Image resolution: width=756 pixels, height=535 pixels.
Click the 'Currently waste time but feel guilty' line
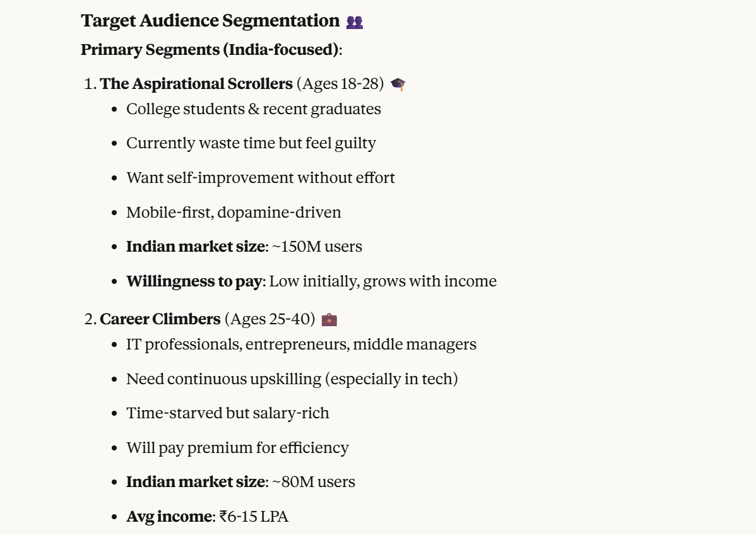(x=251, y=143)
